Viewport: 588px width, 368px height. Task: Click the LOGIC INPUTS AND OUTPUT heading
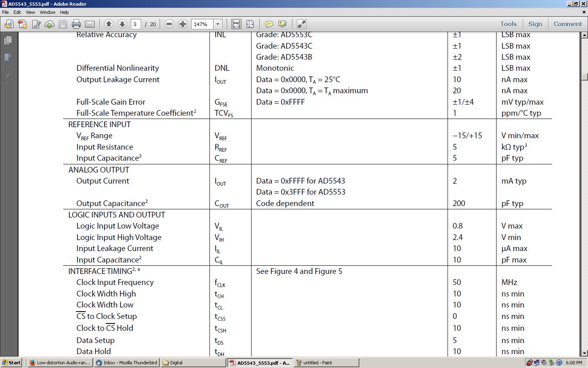(116, 215)
